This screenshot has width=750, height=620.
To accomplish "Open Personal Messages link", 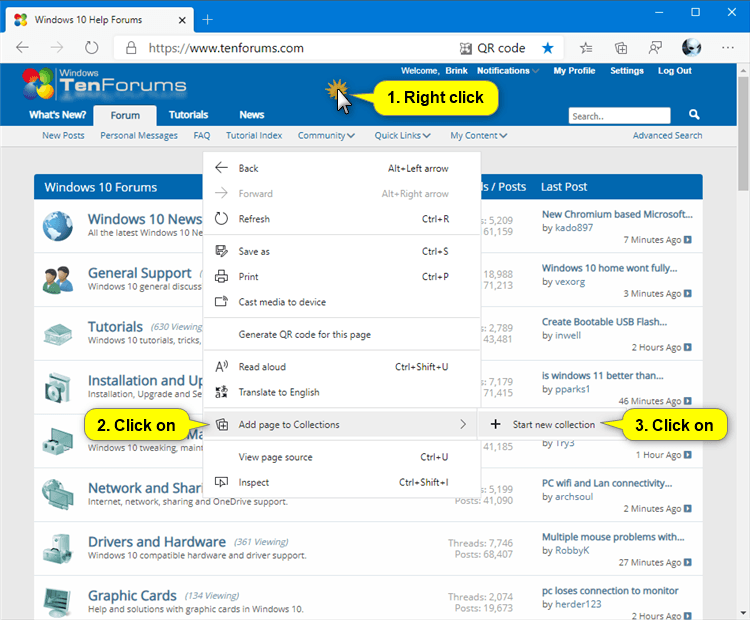I will [x=139, y=135].
